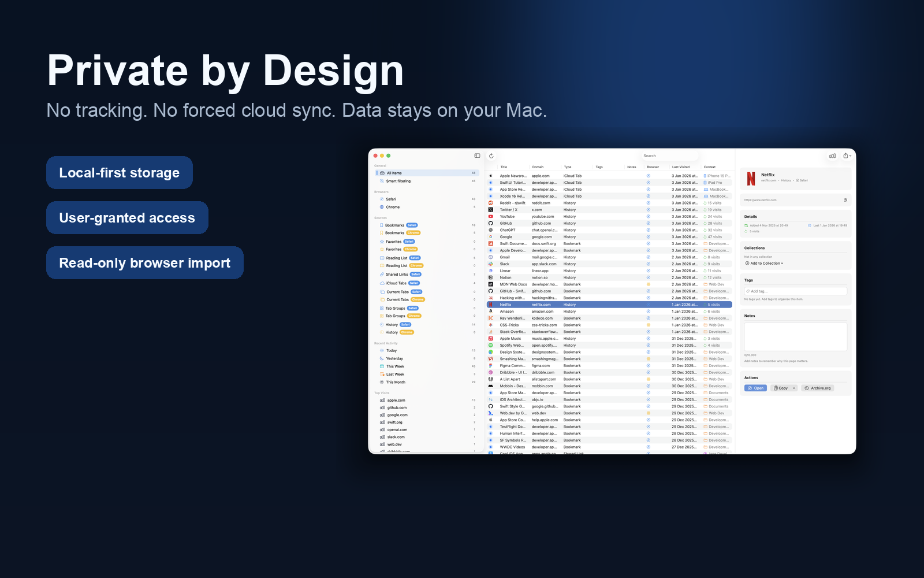Screen dimensions: 924x578
Task: Click the Archive.org button in Actions
Action: pyautogui.click(x=818, y=388)
